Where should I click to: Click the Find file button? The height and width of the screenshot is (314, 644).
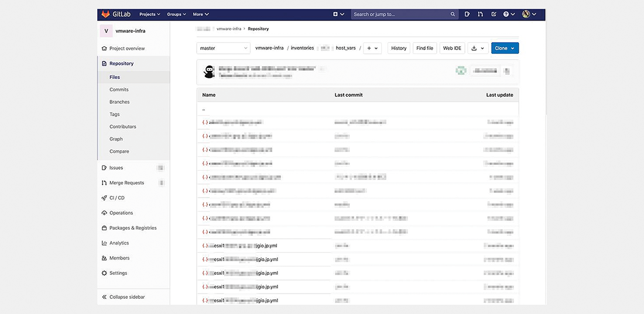click(x=425, y=48)
